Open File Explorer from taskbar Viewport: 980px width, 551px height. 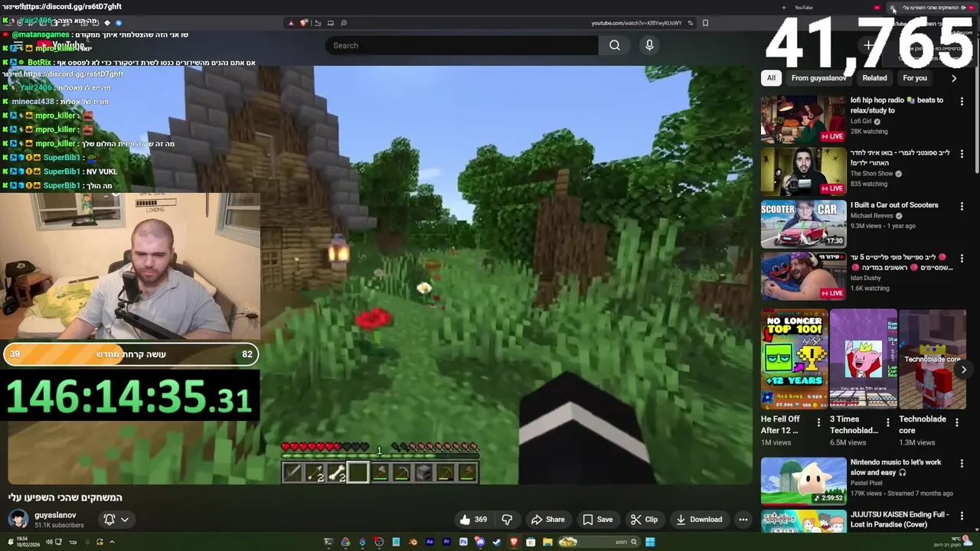pyautogui.click(x=547, y=542)
